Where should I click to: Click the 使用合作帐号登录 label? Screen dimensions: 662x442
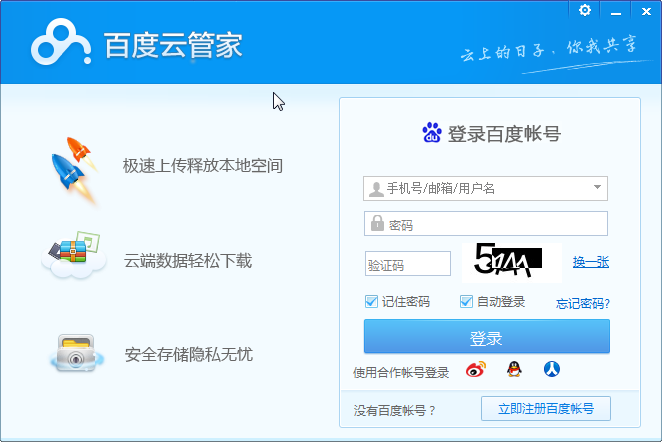click(x=401, y=372)
